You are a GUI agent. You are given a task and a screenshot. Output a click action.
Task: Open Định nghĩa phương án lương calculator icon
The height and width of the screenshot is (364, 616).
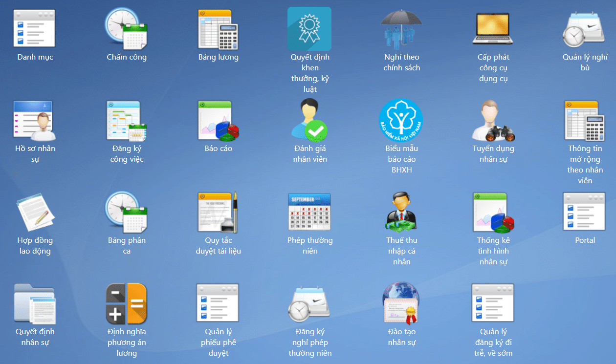tap(126, 303)
